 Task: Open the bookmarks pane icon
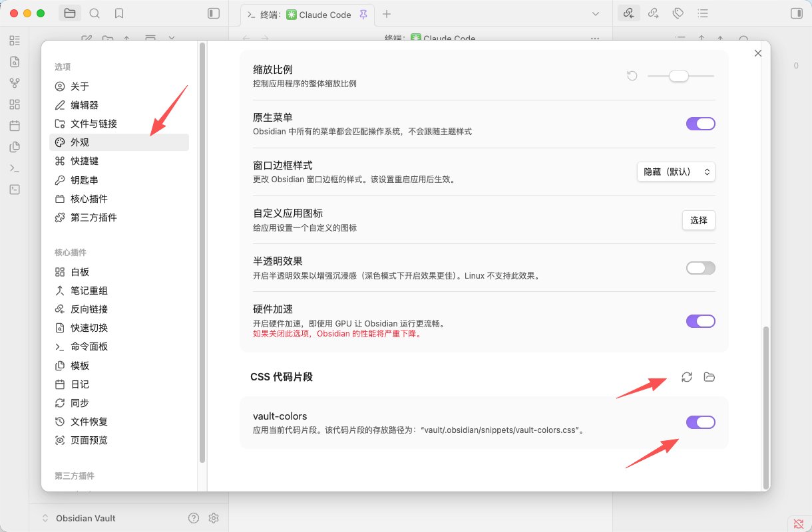pyautogui.click(x=119, y=13)
